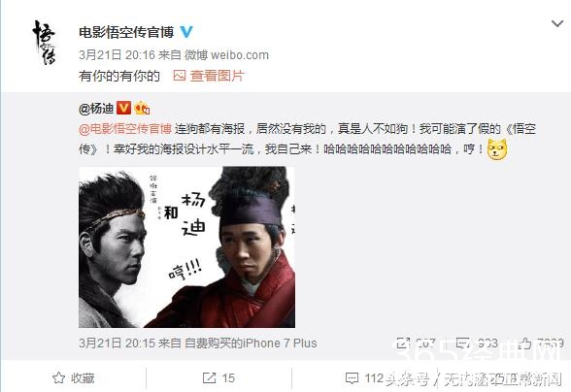Open the @杨迪 user profile link
The width and height of the screenshot is (571, 392).
point(96,108)
